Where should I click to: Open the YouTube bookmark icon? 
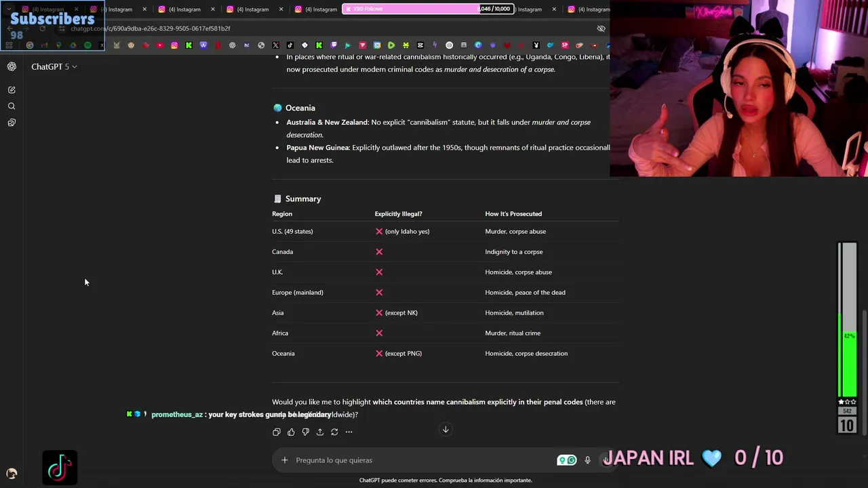(x=160, y=45)
